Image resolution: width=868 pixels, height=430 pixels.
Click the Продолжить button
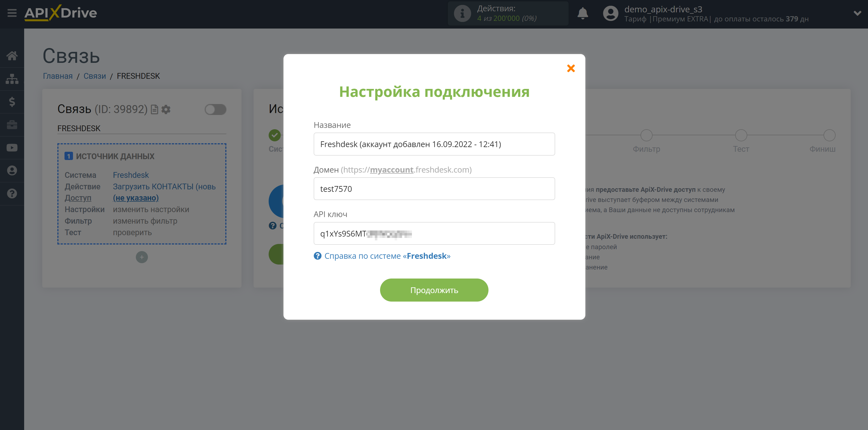click(434, 290)
